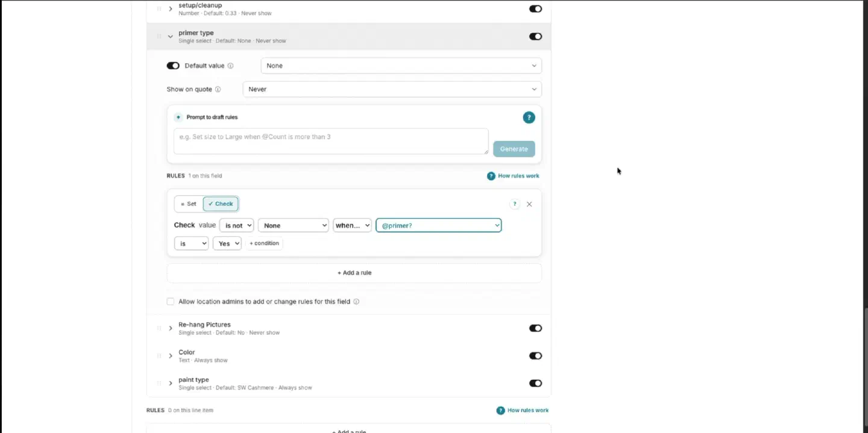
Task: Toggle the primer type field switch
Action: [535, 37]
